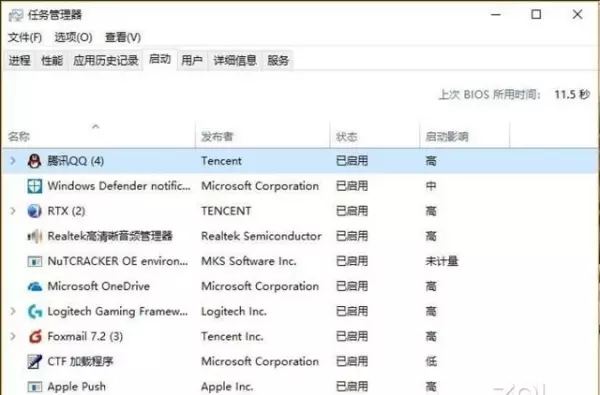Select the CTF 加载程序 entry name
This screenshot has height=395, width=600.
[80, 361]
